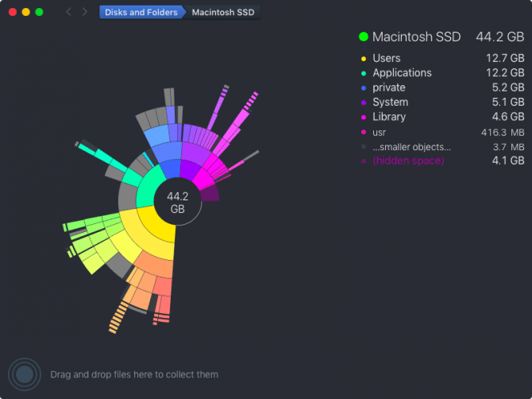Click the forward navigation arrow
This screenshot has width=532, height=399.
85,12
